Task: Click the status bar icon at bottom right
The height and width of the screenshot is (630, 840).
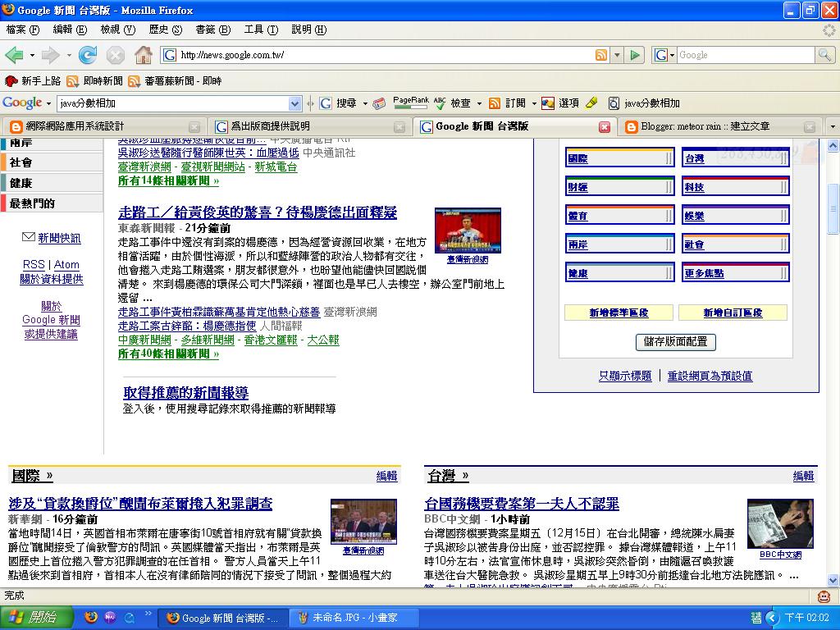Action: tap(824, 596)
